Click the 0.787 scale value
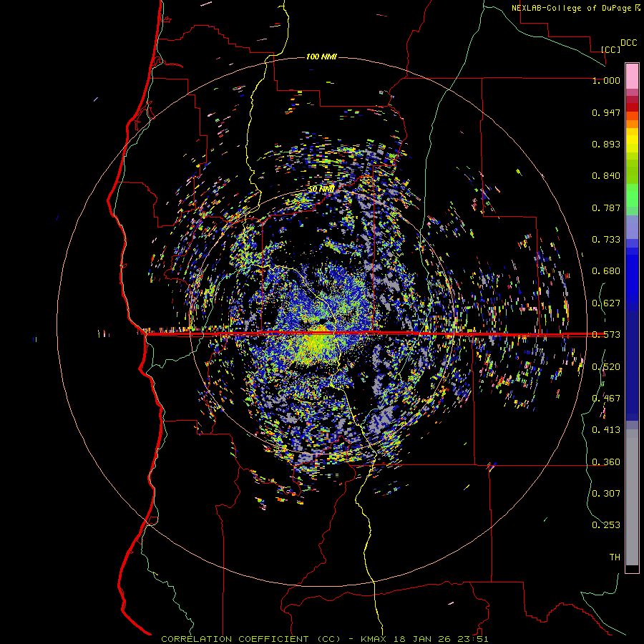644x644 pixels. (606, 208)
